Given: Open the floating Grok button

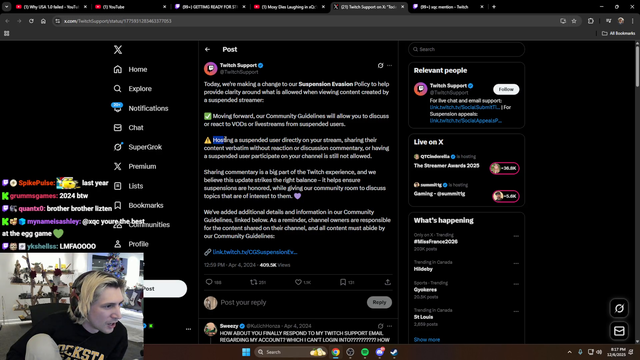Looking at the screenshot, I should pyautogui.click(x=619, y=308).
